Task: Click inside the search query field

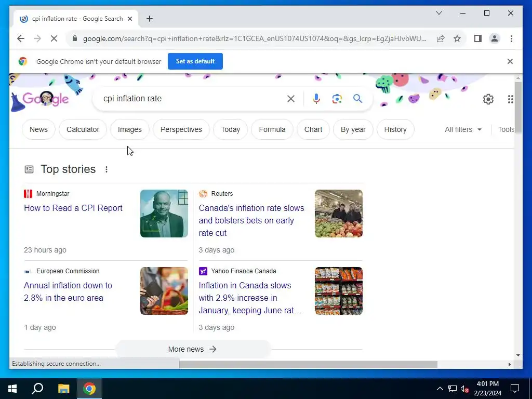Action: click(x=193, y=99)
